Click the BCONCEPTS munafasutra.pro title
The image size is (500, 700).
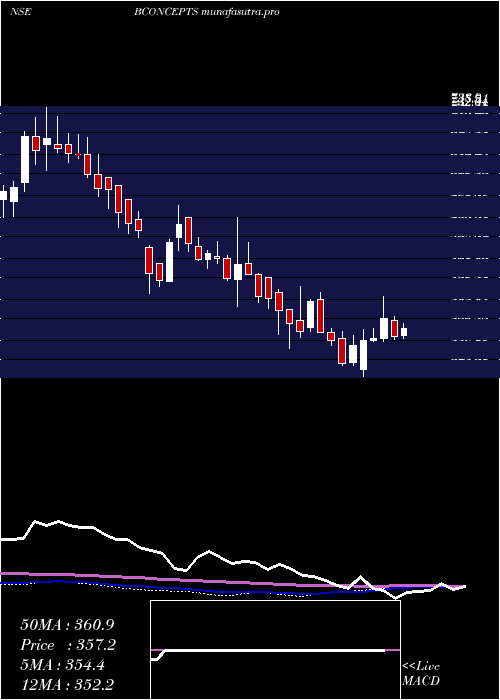pos(207,12)
